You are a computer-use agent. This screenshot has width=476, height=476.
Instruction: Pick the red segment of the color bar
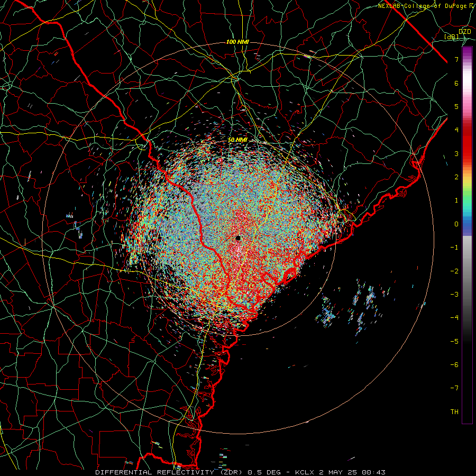tap(467, 143)
